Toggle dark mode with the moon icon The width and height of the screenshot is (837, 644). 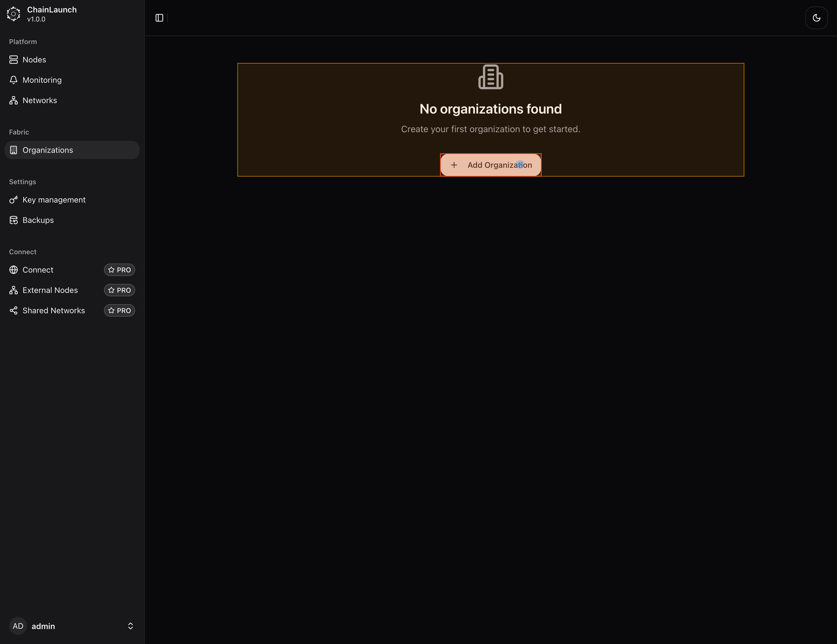[x=816, y=18]
